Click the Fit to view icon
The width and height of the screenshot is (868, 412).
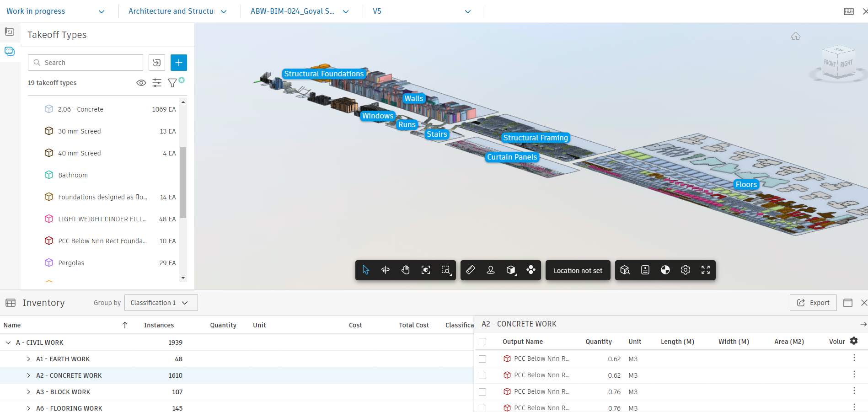tap(426, 270)
